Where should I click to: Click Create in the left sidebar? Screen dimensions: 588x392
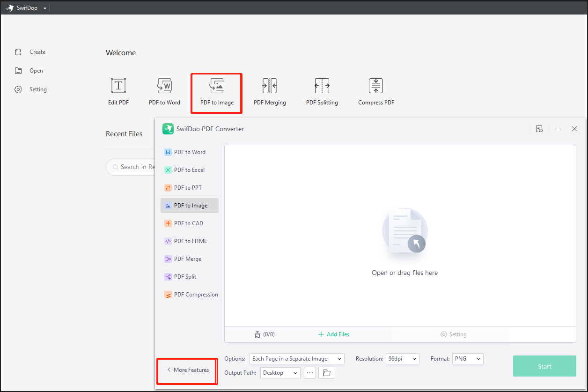(x=30, y=52)
